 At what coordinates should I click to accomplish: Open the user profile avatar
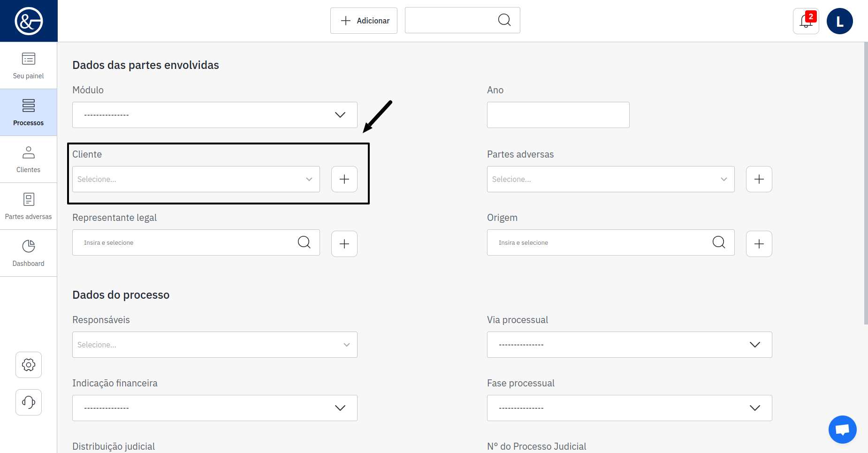839,21
